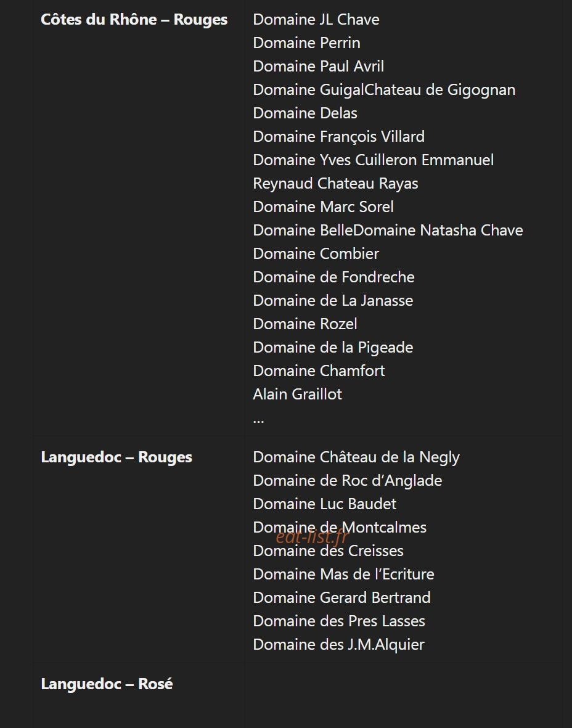Click the Languedoc – Rouges heading
572x728 pixels.
click(x=116, y=457)
